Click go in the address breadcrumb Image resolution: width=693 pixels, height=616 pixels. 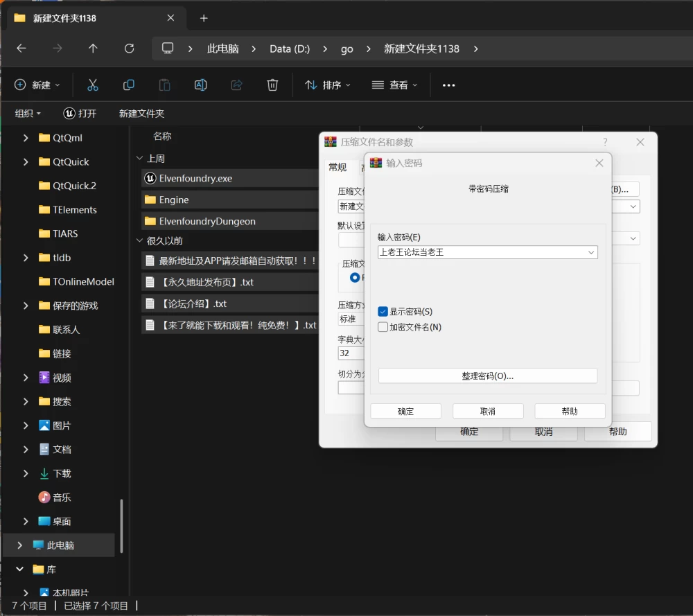347,49
